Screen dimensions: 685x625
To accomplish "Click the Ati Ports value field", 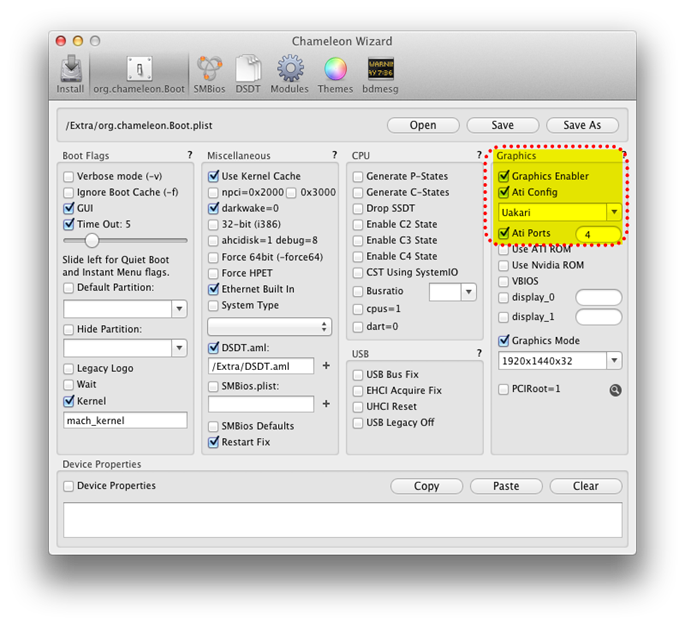I will 599,234.
